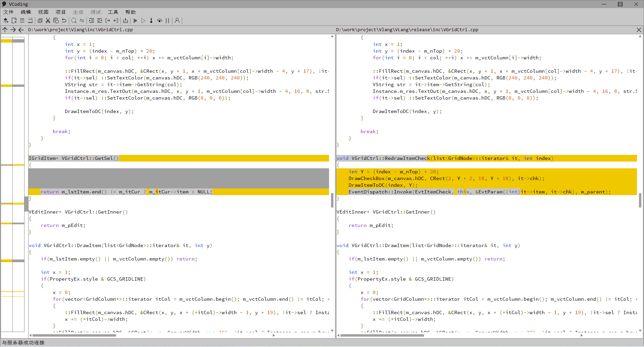
Task: Open search with magnifier icon
Action: 74,20
